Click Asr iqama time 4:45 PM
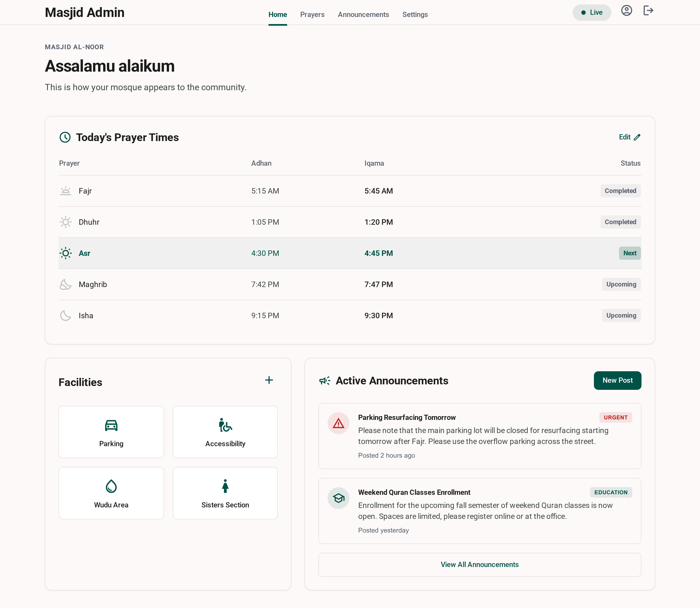 pyautogui.click(x=379, y=253)
